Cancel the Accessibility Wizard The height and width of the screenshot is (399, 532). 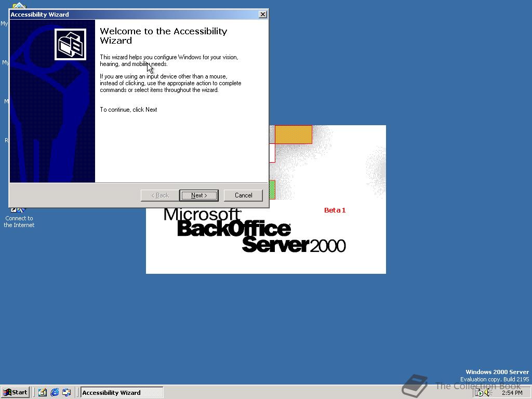point(243,195)
